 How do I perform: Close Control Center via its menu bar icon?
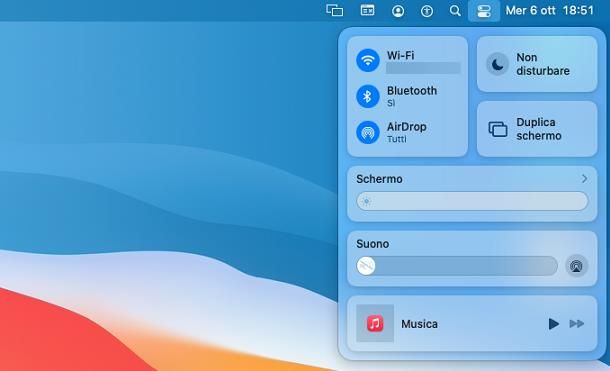click(484, 10)
